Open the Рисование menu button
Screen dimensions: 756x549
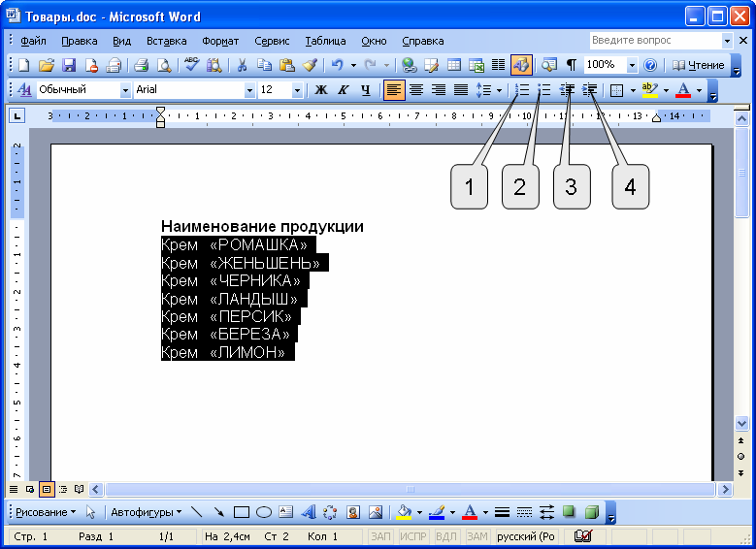tap(46, 512)
